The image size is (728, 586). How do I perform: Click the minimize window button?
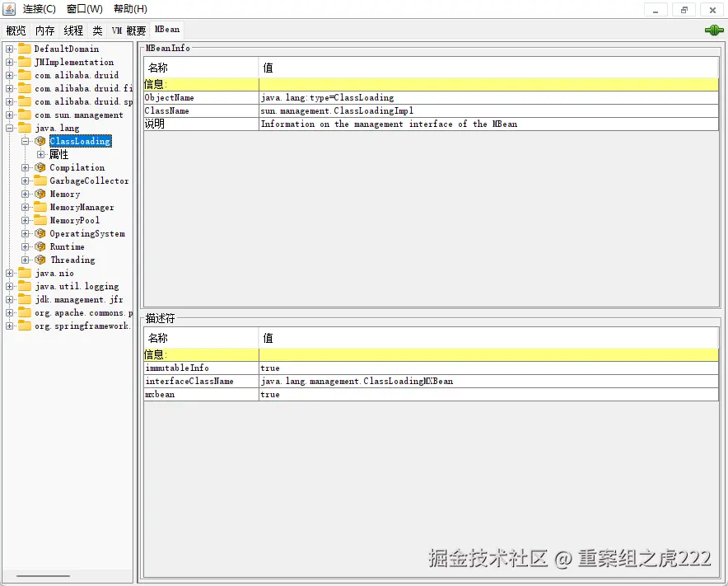point(656,9)
